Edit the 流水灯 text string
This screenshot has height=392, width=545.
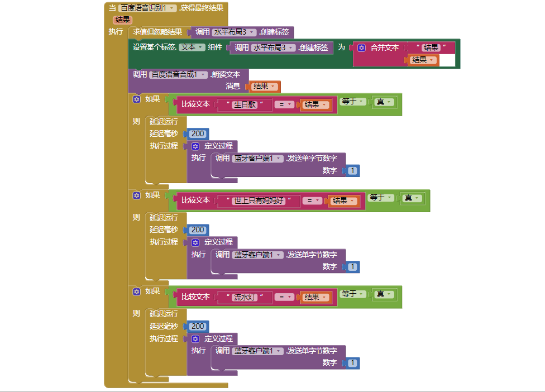click(x=245, y=297)
